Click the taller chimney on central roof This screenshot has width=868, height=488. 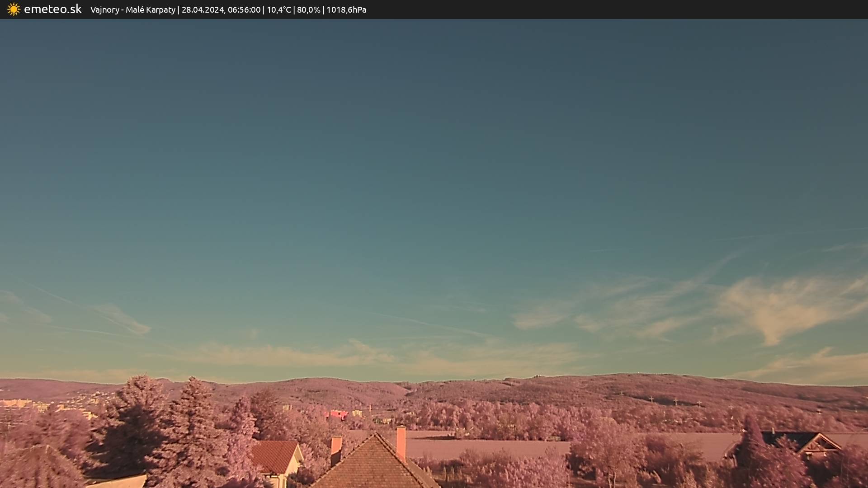click(401, 443)
